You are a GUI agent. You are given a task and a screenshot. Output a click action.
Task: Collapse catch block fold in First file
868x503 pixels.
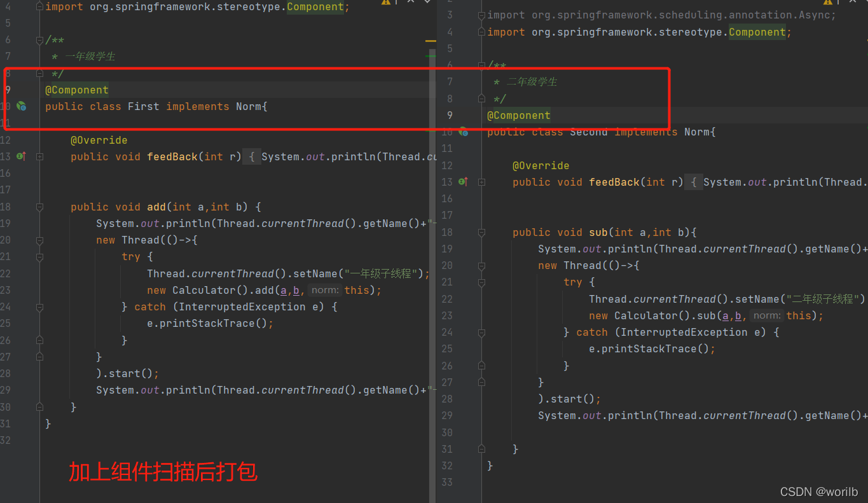39,307
